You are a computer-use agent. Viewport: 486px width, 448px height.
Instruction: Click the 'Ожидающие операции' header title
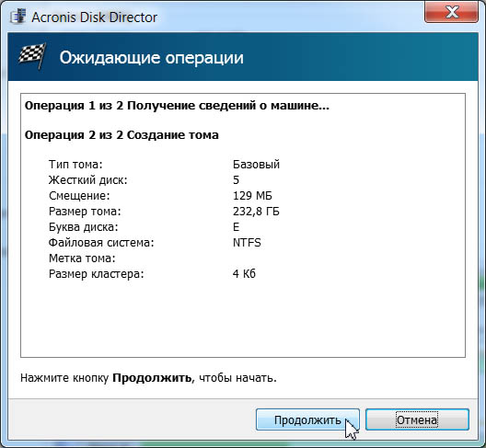(152, 58)
